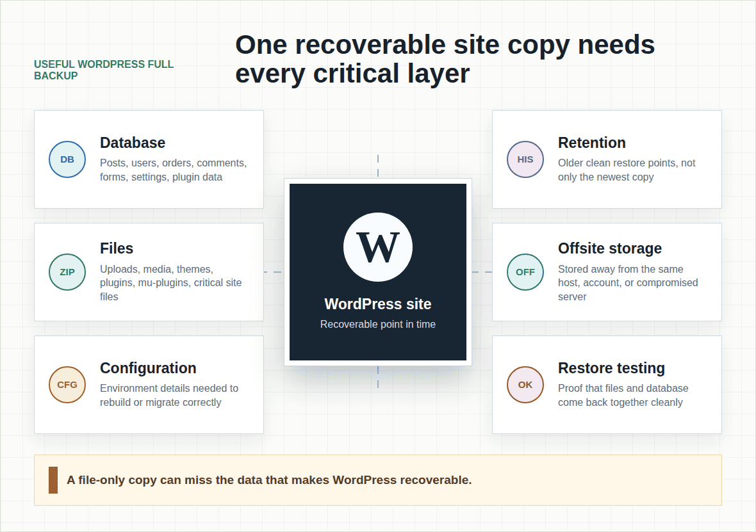Click the brown bar marker in the note banner
This screenshot has width=756, height=532.
click(53, 480)
